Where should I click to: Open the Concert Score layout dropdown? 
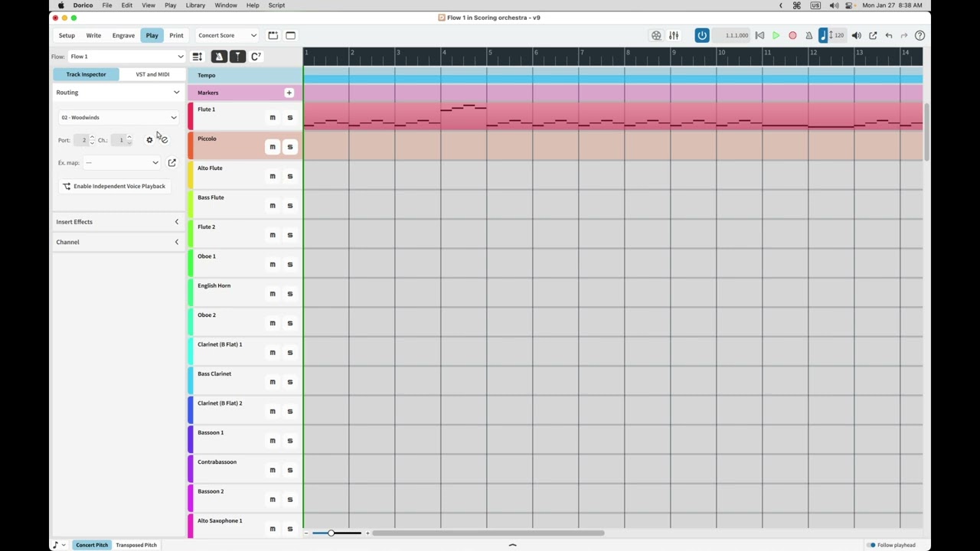[227, 35]
